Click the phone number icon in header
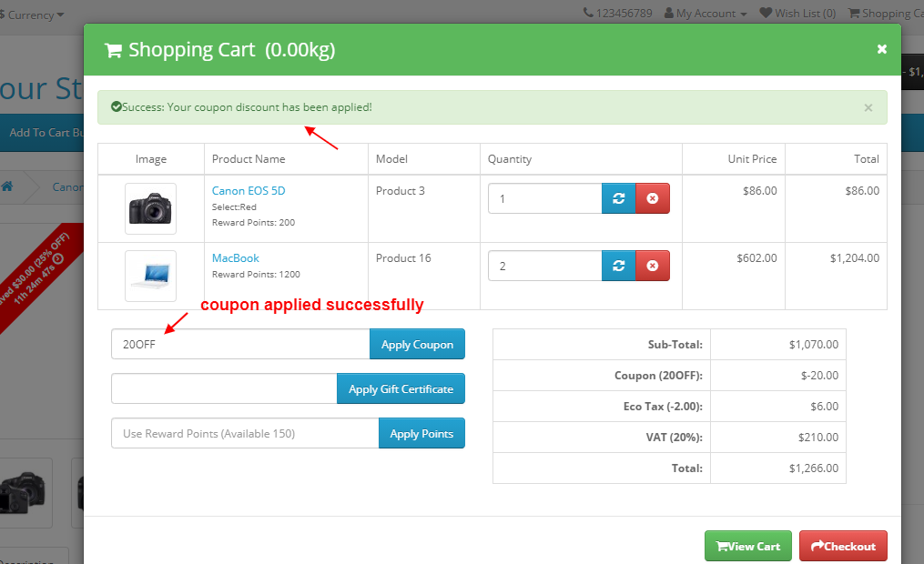The image size is (924, 564). point(588,14)
